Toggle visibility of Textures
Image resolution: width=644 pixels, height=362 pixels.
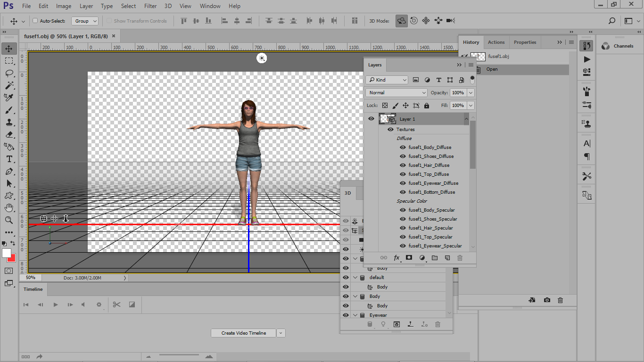tap(390, 129)
